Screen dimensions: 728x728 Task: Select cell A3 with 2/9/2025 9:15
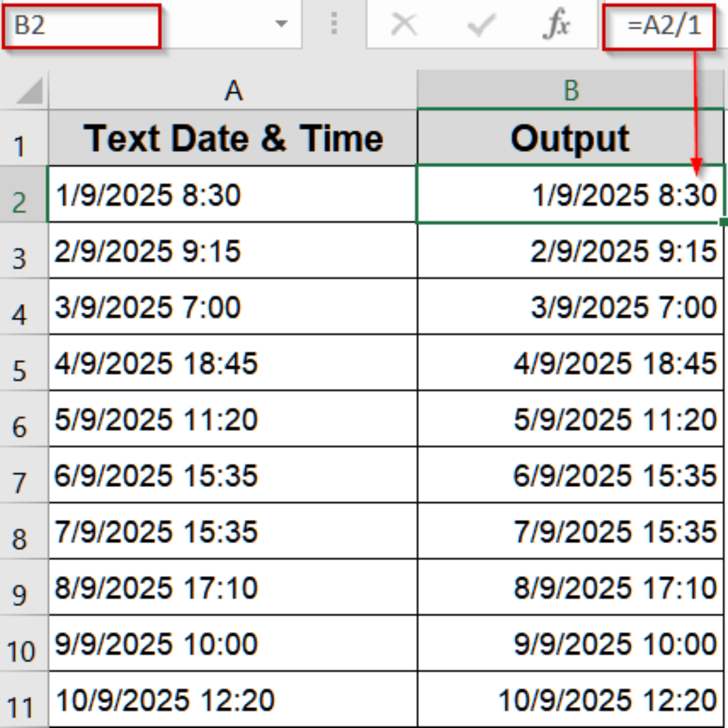[233, 250]
